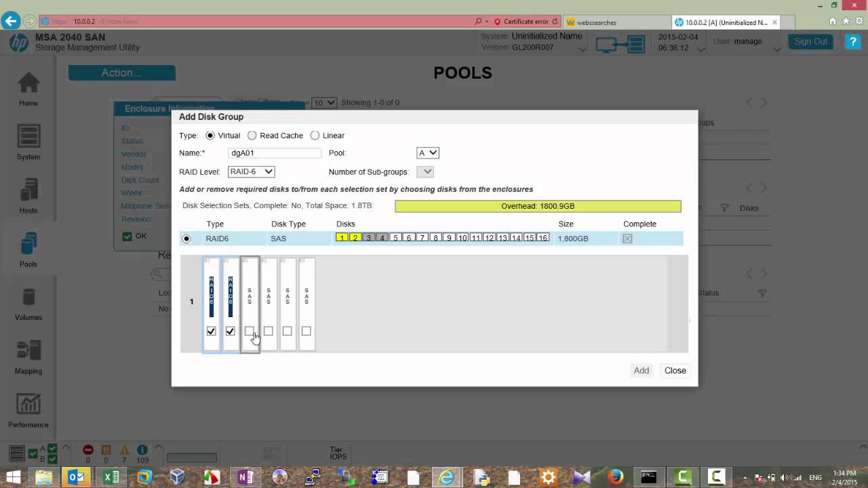Expand the System name and version panel
The image size is (868, 488).
(583, 49)
